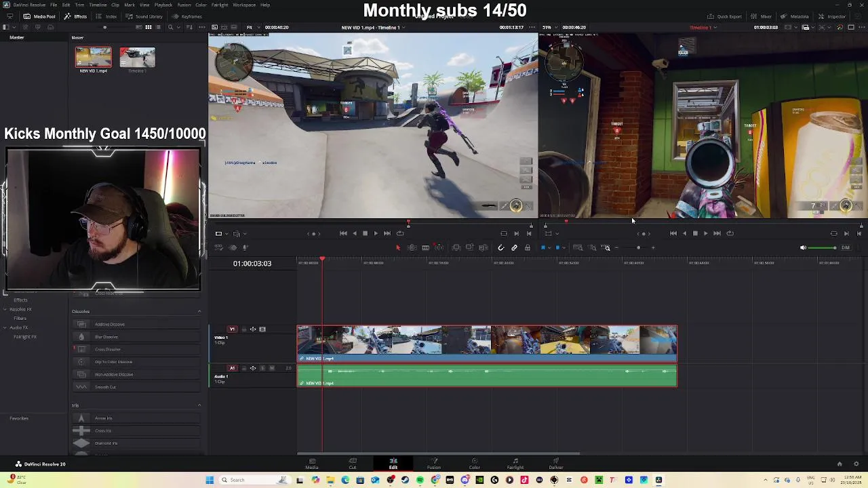This screenshot has height=488, width=868.
Task: Switch to the Color page
Action: click(x=475, y=464)
